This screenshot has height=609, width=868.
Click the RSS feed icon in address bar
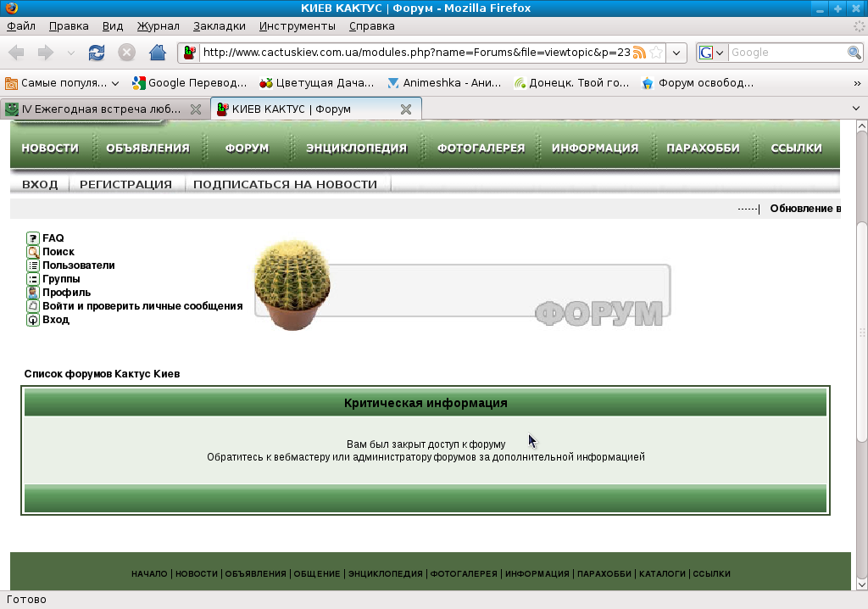point(639,53)
